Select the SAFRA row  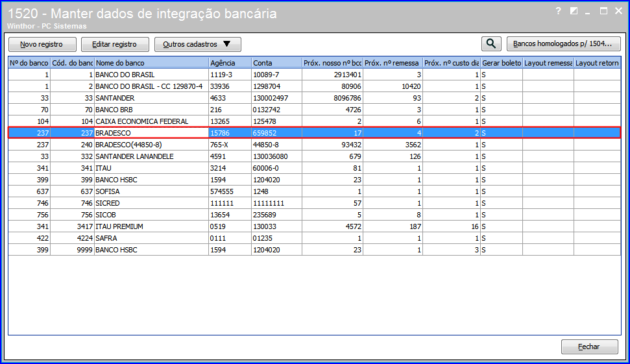[x=315, y=238]
